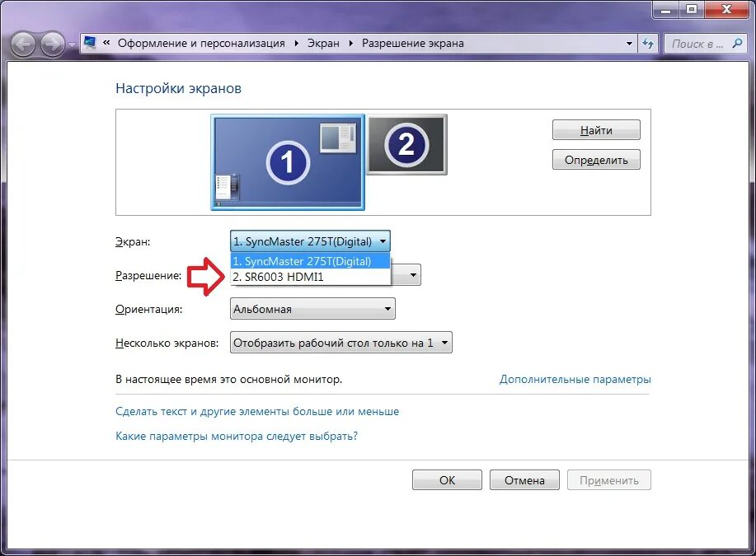Image resolution: width=756 pixels, height=556 pixels.
Task: Click the Экран breadcrumb
Action: [323, 44]
